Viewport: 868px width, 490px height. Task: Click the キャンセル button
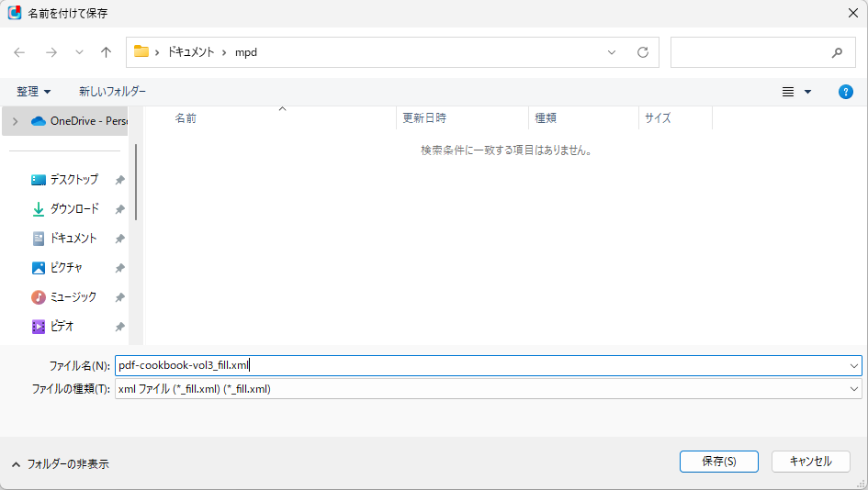pos(810,462)
